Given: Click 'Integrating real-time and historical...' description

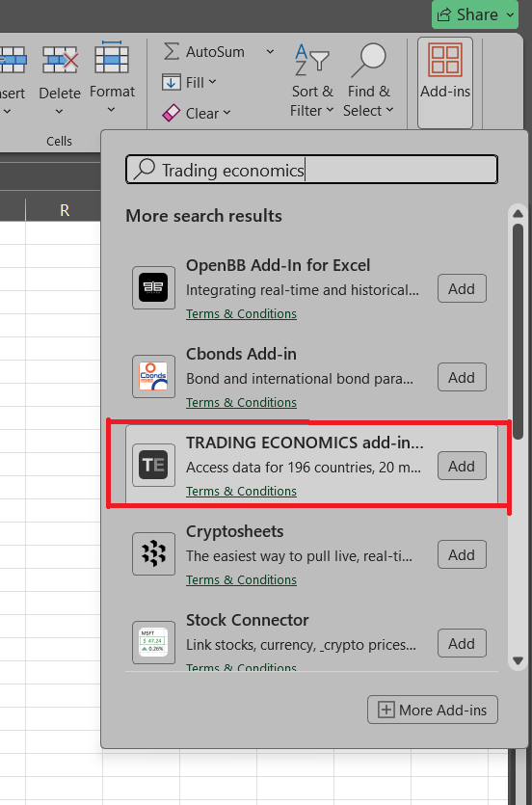Looking at the screenshot, I should [x=303, y=290].
